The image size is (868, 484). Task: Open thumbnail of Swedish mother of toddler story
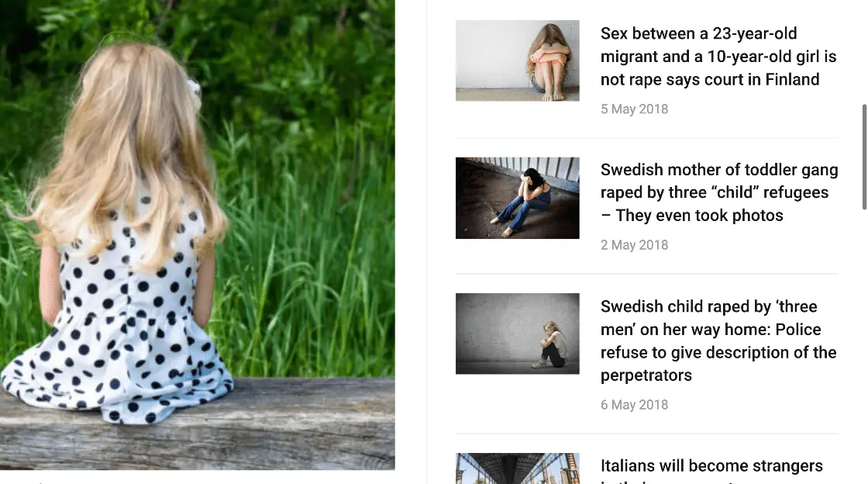[517, 198]
